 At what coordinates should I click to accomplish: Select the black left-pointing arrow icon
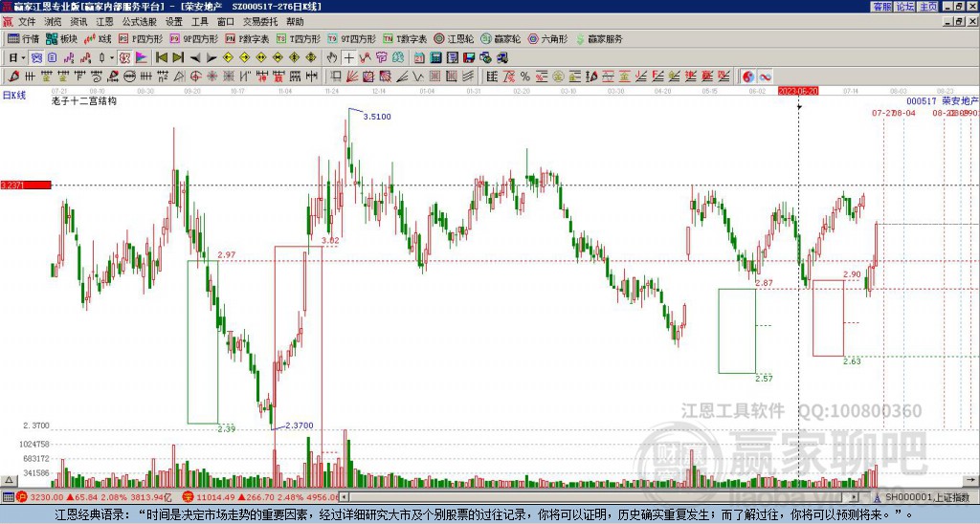click(x=195, y=57)
